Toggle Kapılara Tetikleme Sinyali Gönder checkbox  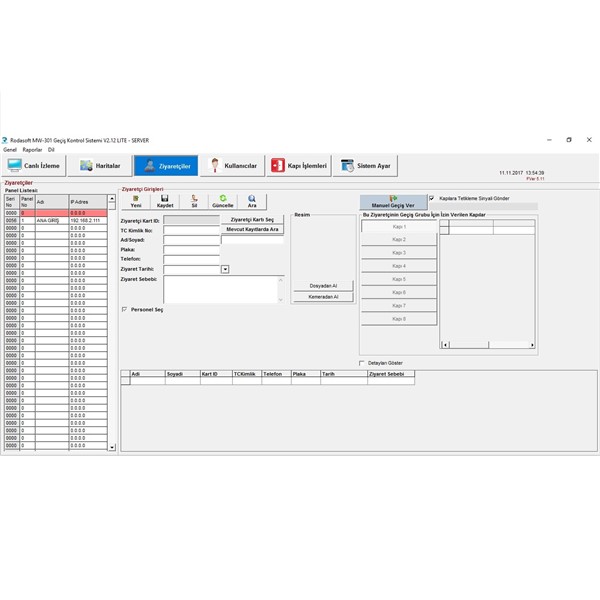pyautogui.click(x=432, y=198)
